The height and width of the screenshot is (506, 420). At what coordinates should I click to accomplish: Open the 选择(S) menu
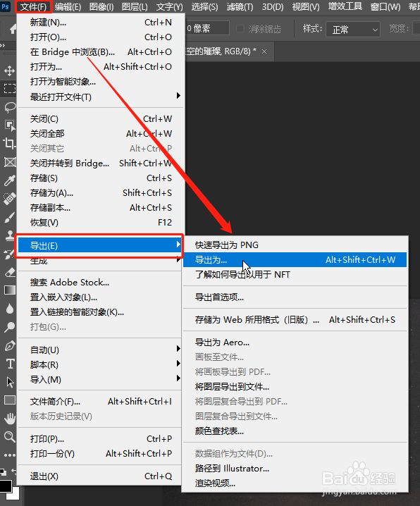[x=204, y=6]
